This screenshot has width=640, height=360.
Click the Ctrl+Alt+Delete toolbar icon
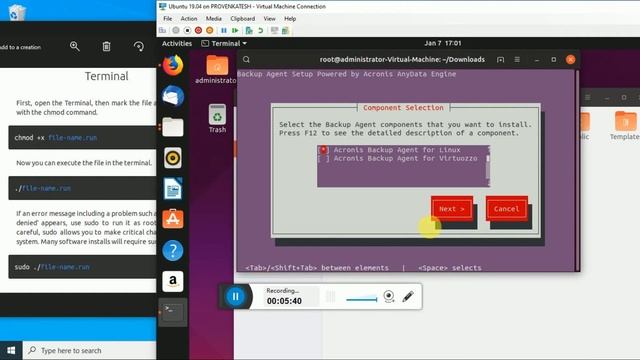(x=162, y=31)
